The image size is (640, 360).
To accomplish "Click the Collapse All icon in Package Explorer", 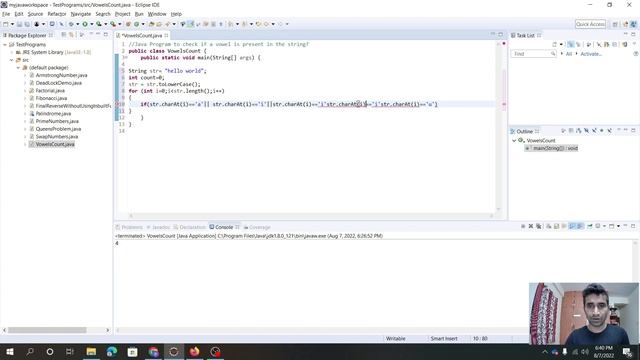I will point(64,35).
